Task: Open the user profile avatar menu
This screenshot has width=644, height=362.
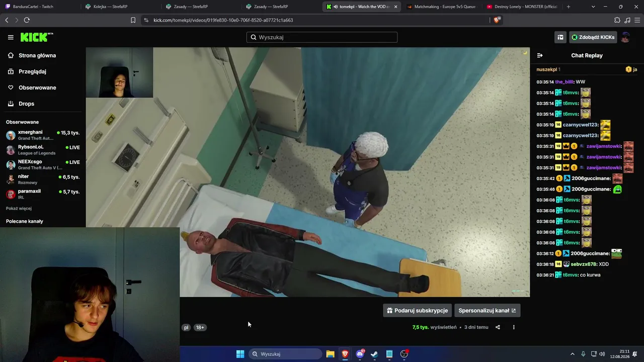Action: coord(625,37)
